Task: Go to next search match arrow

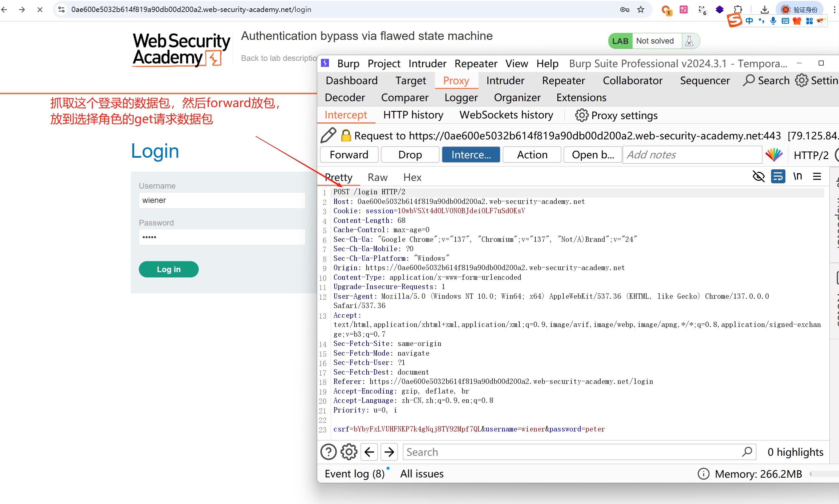Action: (389, 452)
